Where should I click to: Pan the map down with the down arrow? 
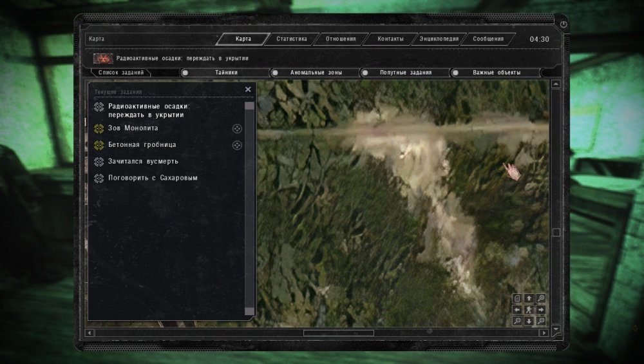tap(529, 321)
